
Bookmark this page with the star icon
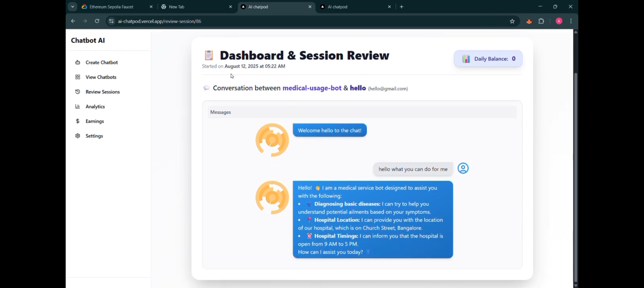512,21
